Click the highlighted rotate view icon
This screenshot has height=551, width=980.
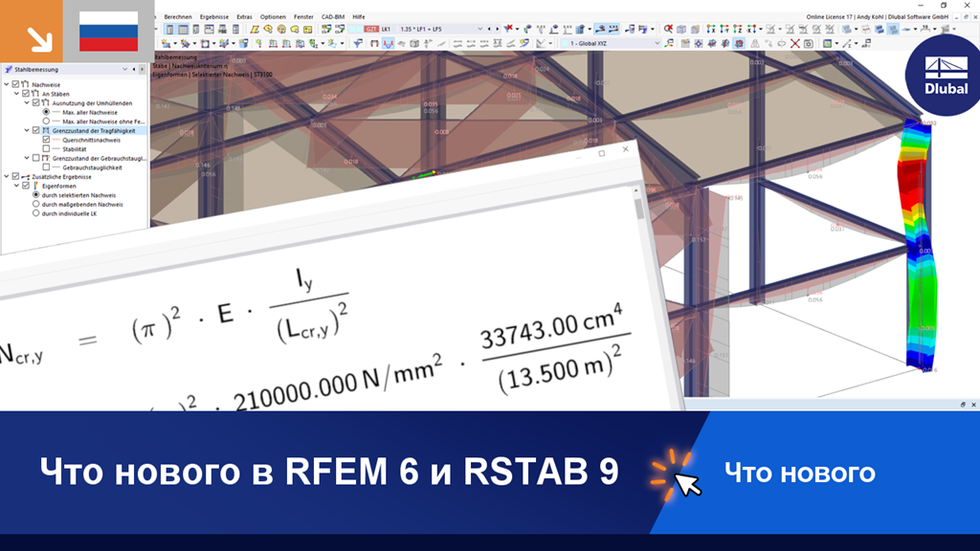[x=739, y=43]
